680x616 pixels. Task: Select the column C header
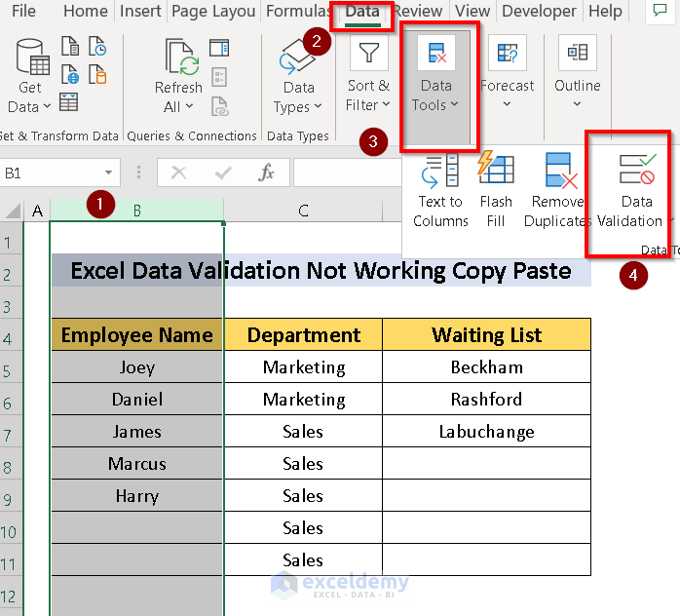pyautogui.click(x=303, y=211)
